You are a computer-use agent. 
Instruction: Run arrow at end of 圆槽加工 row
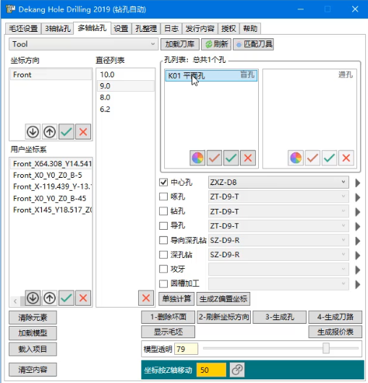pyautogui.click(x=358, y=284)
